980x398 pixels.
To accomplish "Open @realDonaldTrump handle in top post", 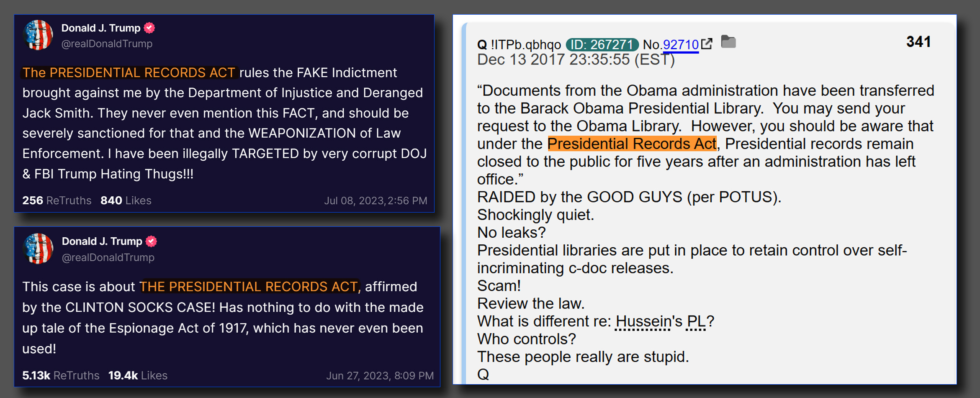I will 107,44.
